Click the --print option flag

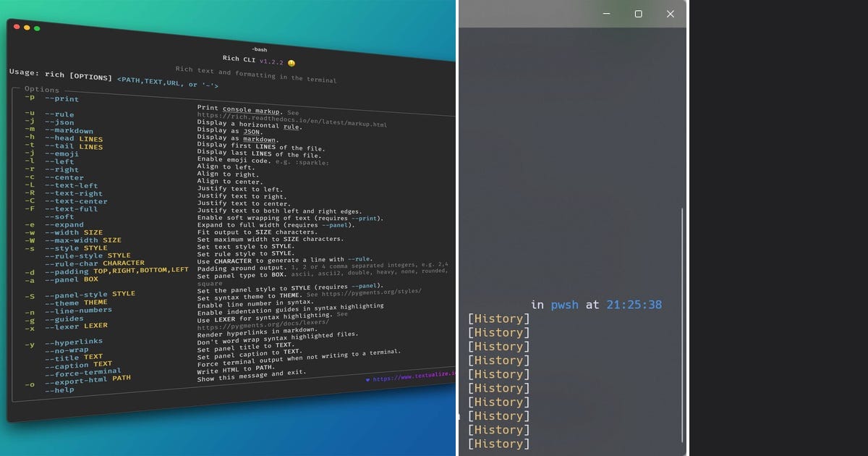click(x=61, y=98)
